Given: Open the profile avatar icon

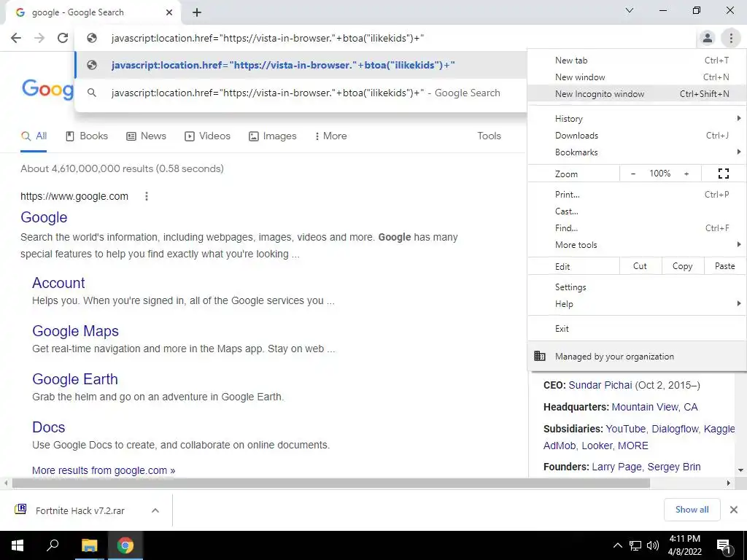Looking at the screenshot, I should tap(708, 38).
